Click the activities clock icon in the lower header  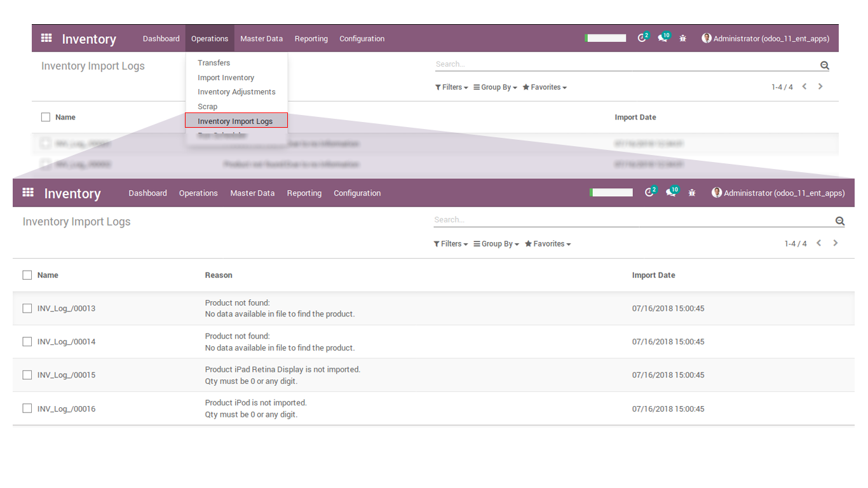point(649,193)
